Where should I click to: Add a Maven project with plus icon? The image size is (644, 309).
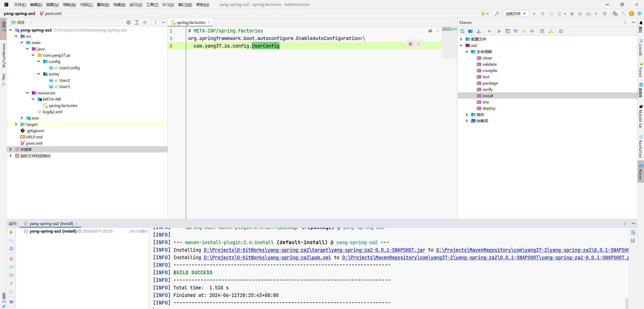(x=489, y=31)
